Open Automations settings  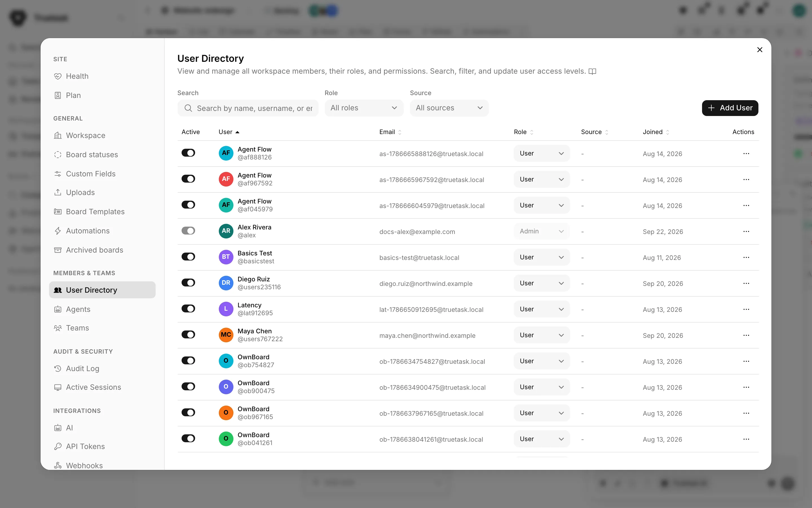click(102, 231)
